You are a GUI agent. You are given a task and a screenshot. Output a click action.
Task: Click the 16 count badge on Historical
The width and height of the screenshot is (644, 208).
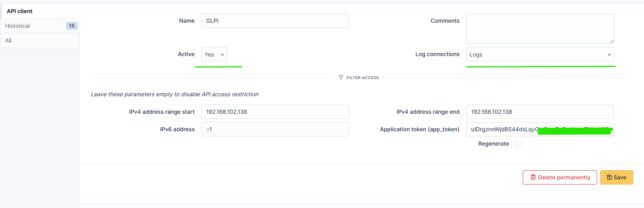(x=72, y=26)
